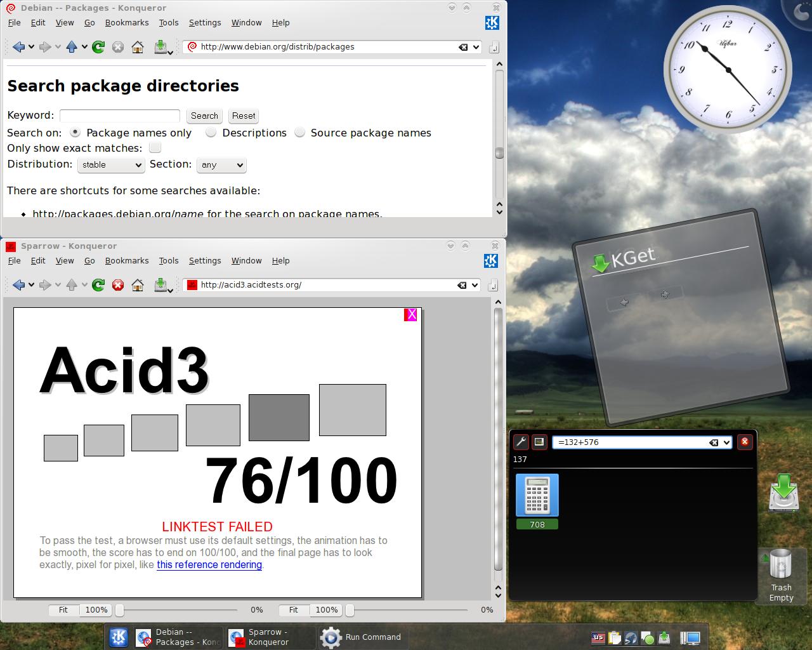This screenshot has height=650, width=812.
Task: Expand back history dropdown in Sparrow window
Action: [31, 285]
